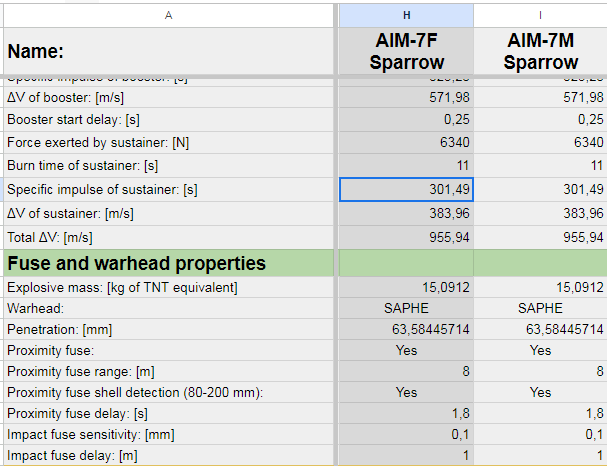
Task: Select Total ΔV 955,94 under AIM-7F
Action: [x=406, y=237]
